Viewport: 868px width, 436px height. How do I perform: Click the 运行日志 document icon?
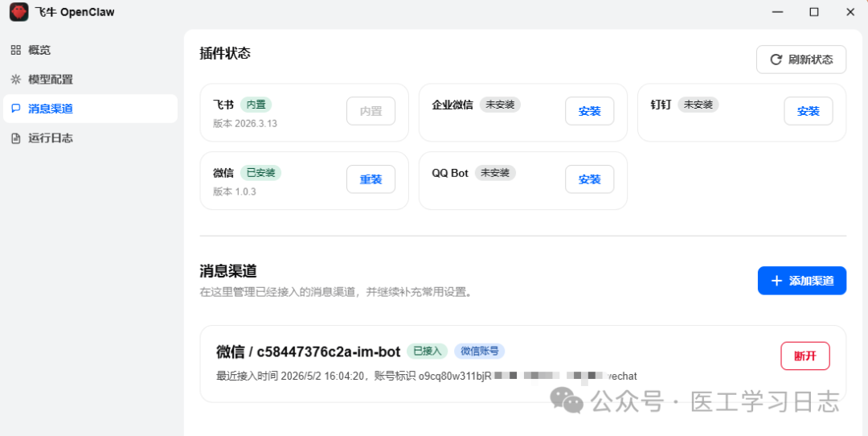pyautogui.click(x=16, y=138)
